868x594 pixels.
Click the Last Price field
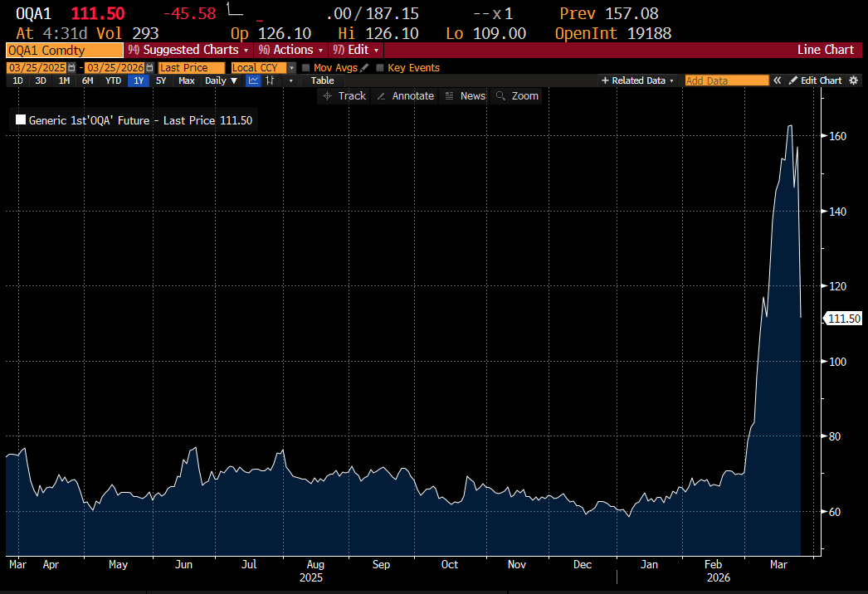pyautogui.click(x=192, y=67)
